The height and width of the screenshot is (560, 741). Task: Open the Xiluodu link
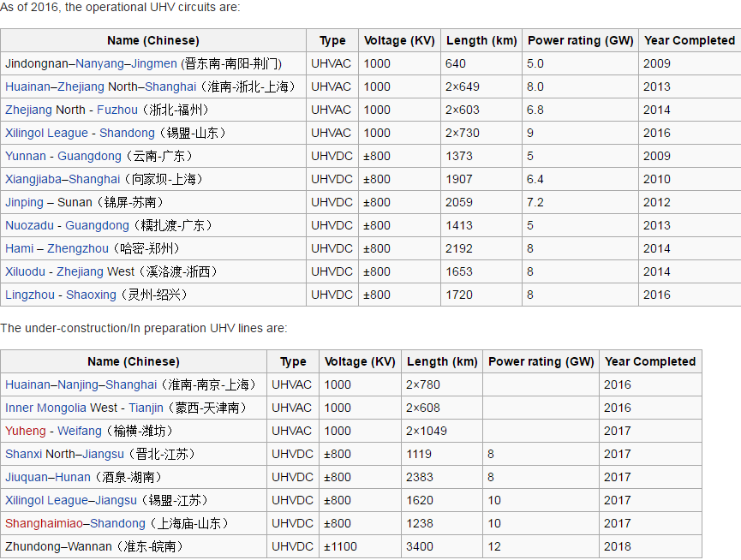[x=25, y=271]
